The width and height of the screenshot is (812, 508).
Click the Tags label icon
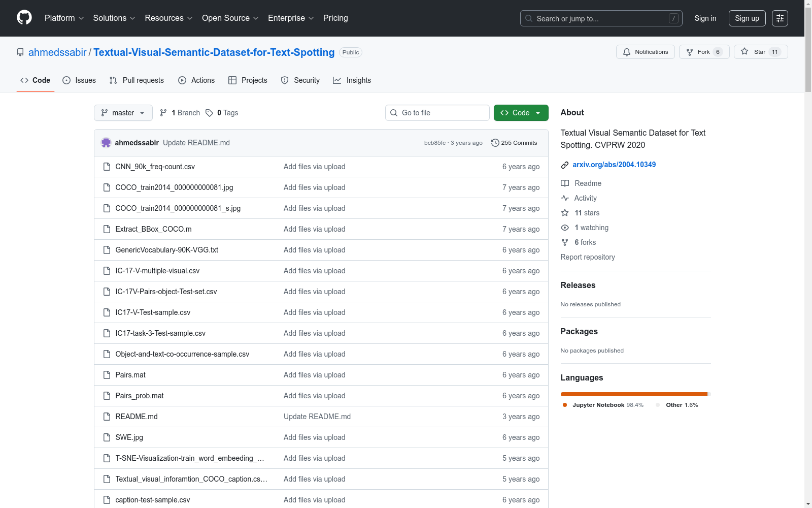tap(209, 113)
